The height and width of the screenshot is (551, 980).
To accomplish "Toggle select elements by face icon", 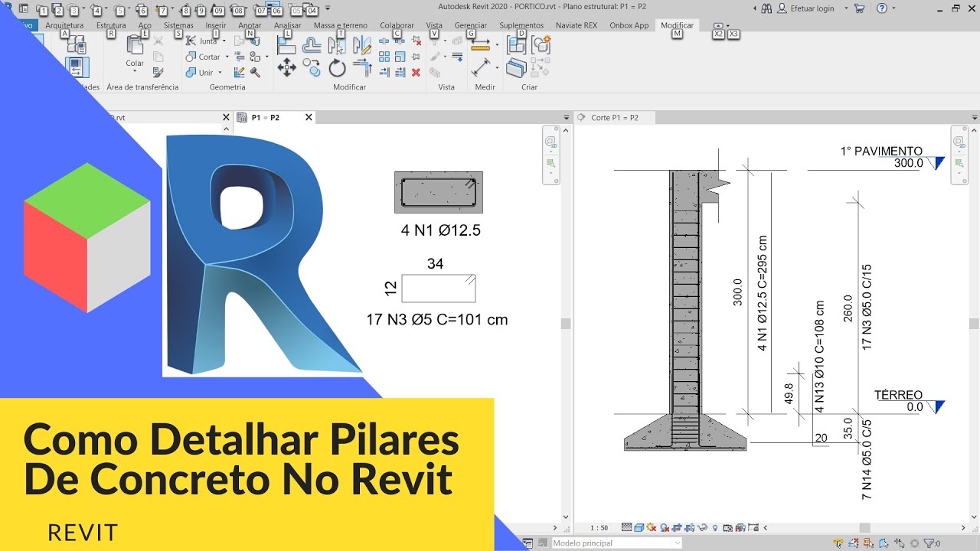I will (884, 543).
